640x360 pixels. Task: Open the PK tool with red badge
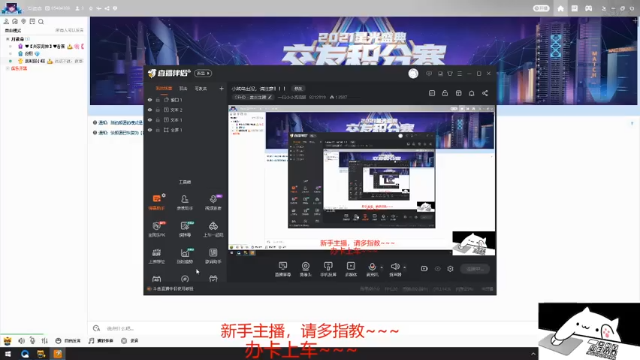pos(156,229)
